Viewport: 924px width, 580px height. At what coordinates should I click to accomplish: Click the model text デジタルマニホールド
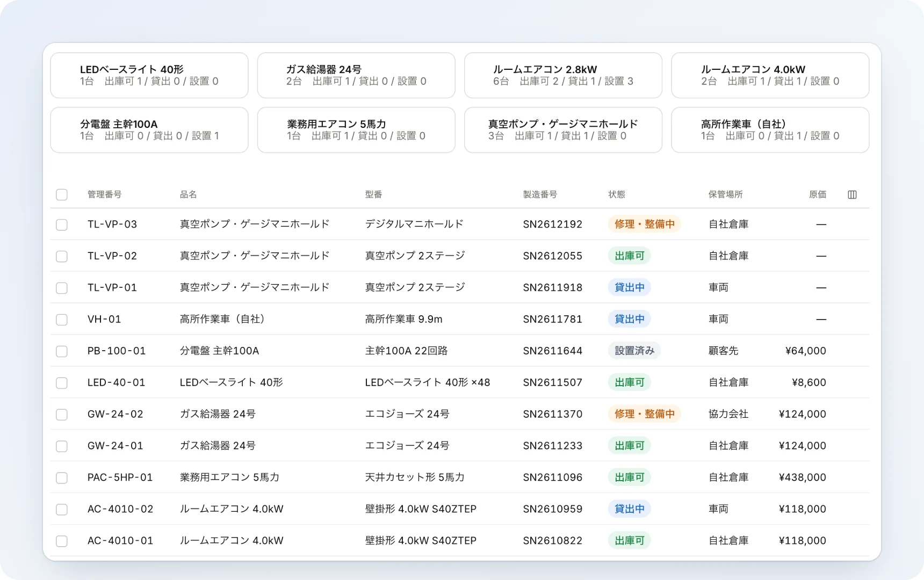414,224
